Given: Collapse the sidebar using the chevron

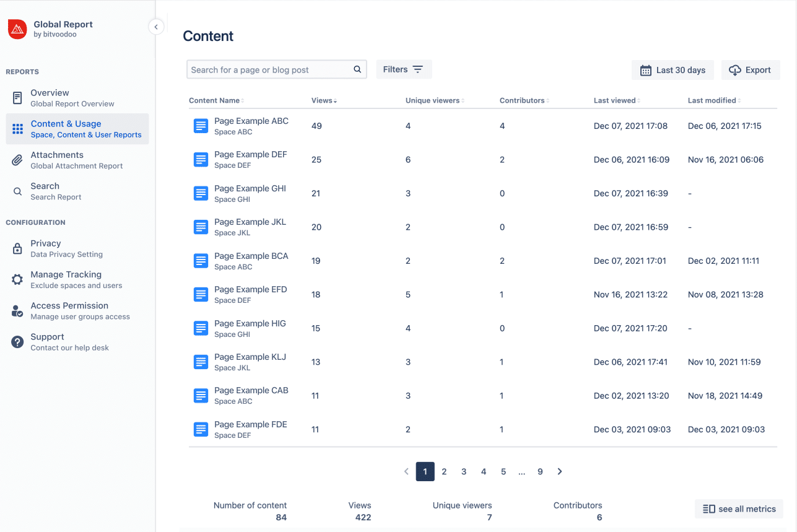Looking at the screenshot, I should click(x=156, y=27).
